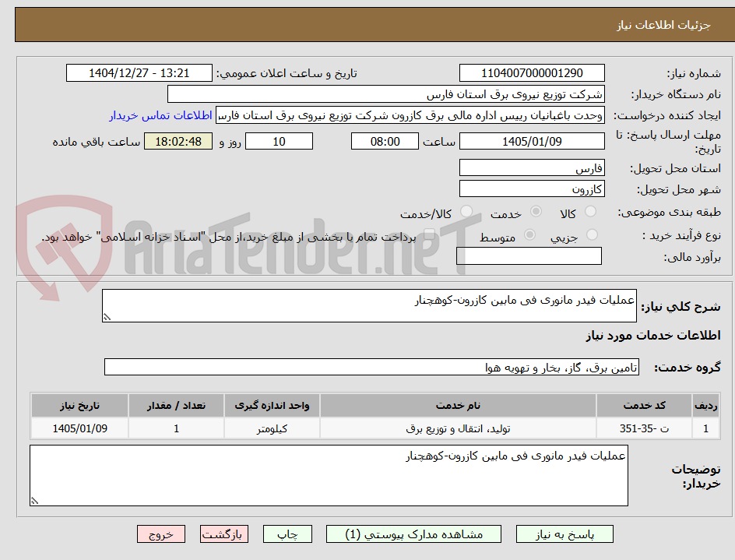This screenshot has width=735, height=560.
Task: Select the 'خدمت' radio button
Action: 536,212
